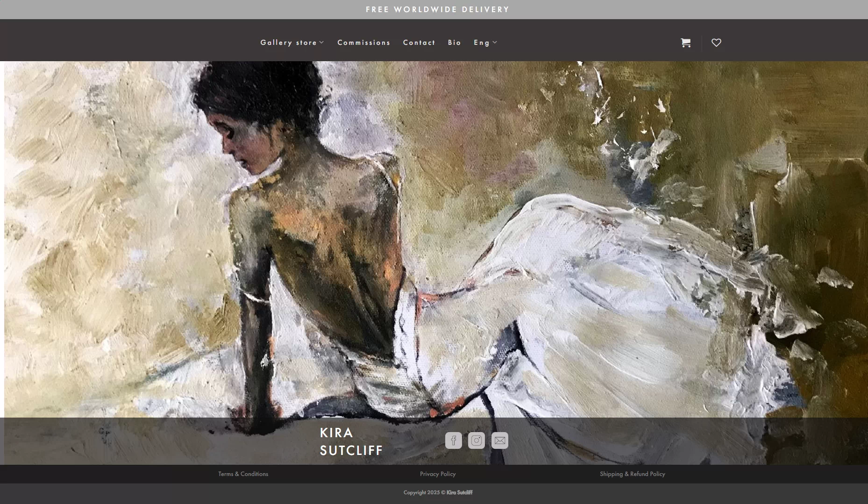Click the Gallery store menu label
The width and height of the screenshot is (868, 504).
[288, 43]
